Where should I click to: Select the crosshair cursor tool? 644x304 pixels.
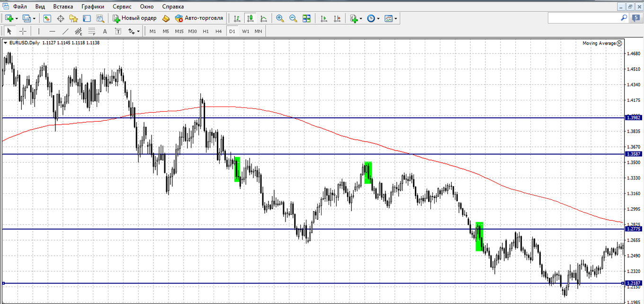pos(22,31)
